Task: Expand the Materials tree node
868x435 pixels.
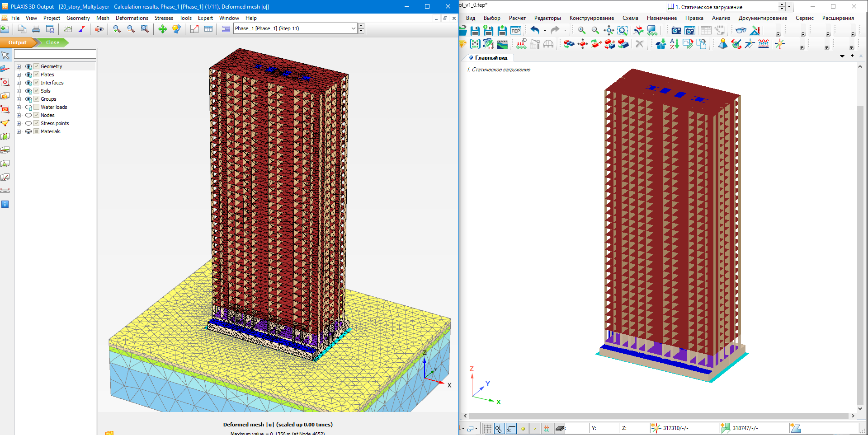Action: pos(19,131)
